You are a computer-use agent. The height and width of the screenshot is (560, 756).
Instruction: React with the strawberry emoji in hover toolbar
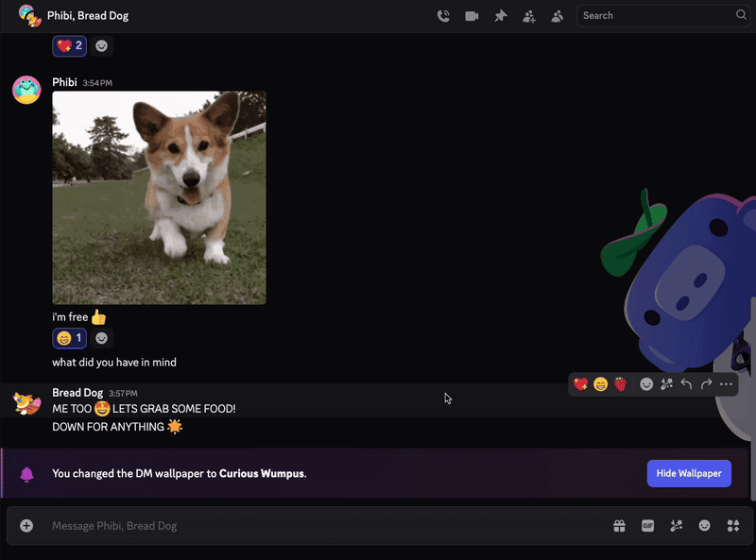[621, 384]
